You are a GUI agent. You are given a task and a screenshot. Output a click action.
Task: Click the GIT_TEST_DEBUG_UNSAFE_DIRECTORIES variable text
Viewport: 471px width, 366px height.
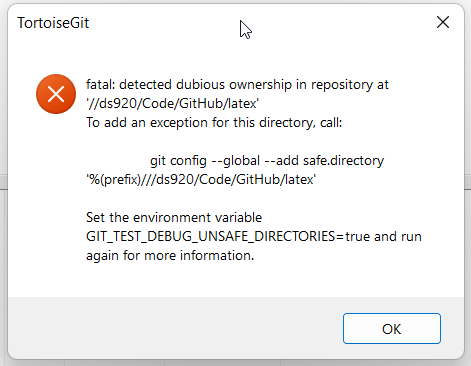tap(210, 237)
